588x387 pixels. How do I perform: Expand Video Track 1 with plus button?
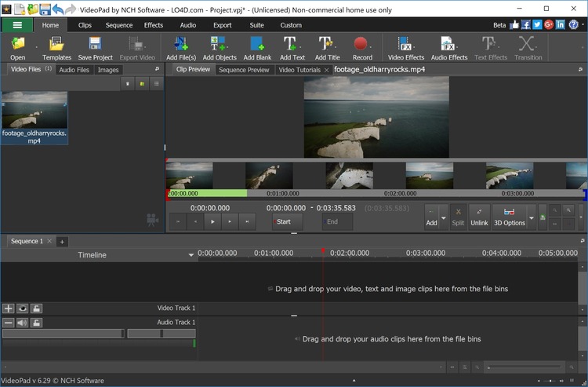(9, 309)
